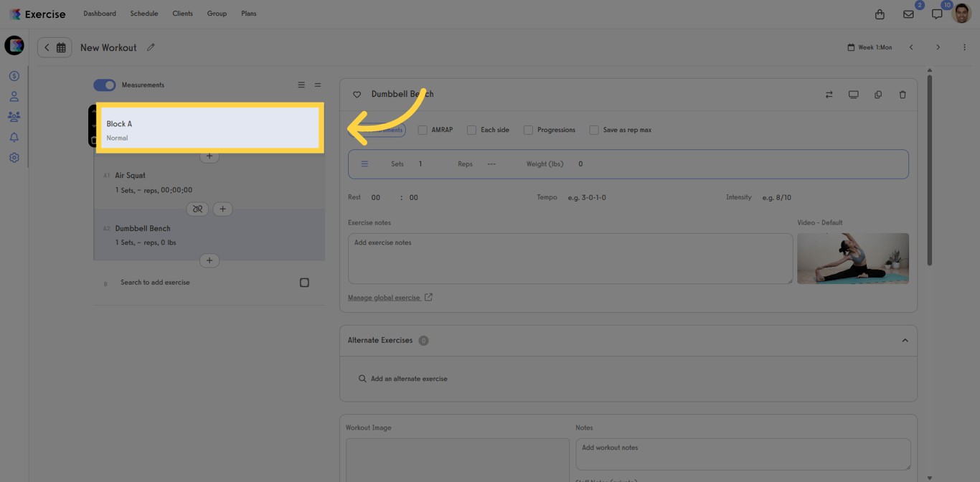Click the Weight (lbs) value field
The width and height of the screenshot is (980, 482).
pos(580,164)
